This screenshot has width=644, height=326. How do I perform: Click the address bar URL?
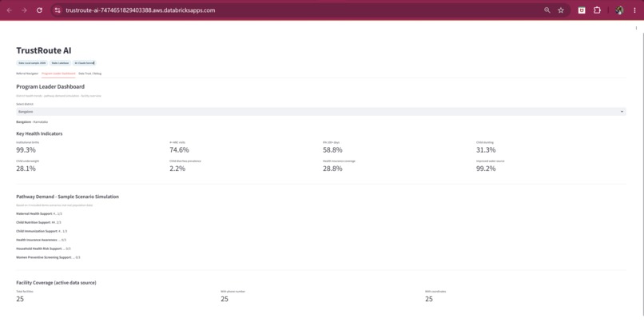coord(140,10)
